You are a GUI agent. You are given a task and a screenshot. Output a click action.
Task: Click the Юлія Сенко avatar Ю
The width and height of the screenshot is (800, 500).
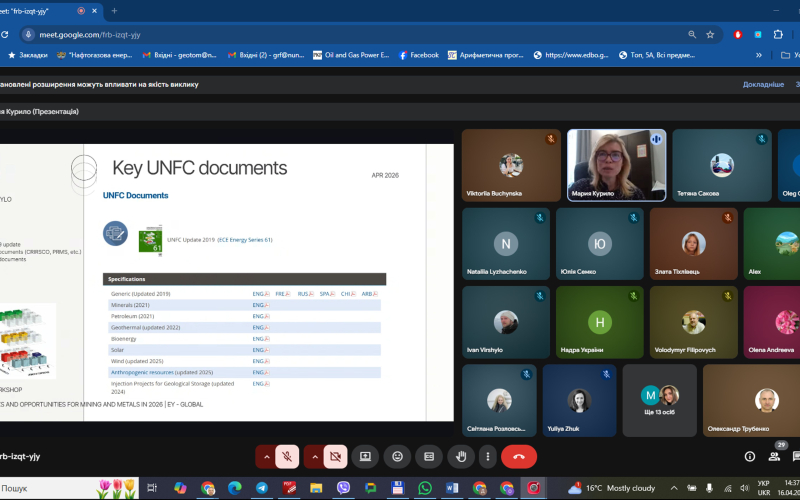tap(599, 244)
